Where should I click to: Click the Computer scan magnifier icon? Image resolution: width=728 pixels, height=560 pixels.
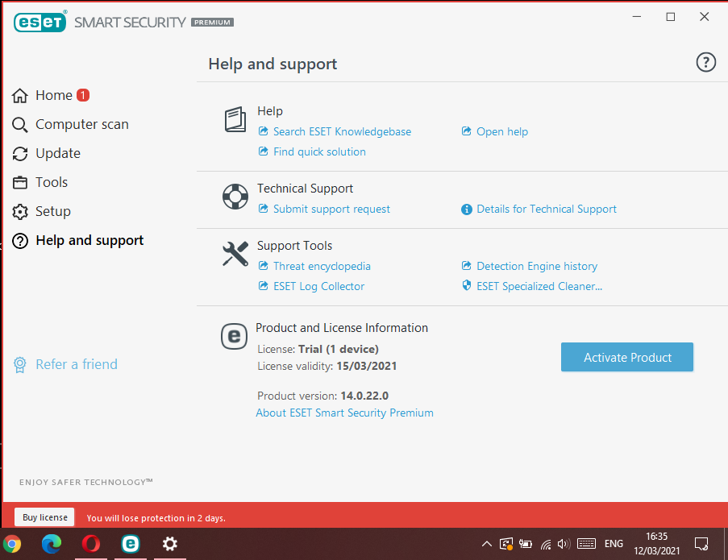coord(20,125)
